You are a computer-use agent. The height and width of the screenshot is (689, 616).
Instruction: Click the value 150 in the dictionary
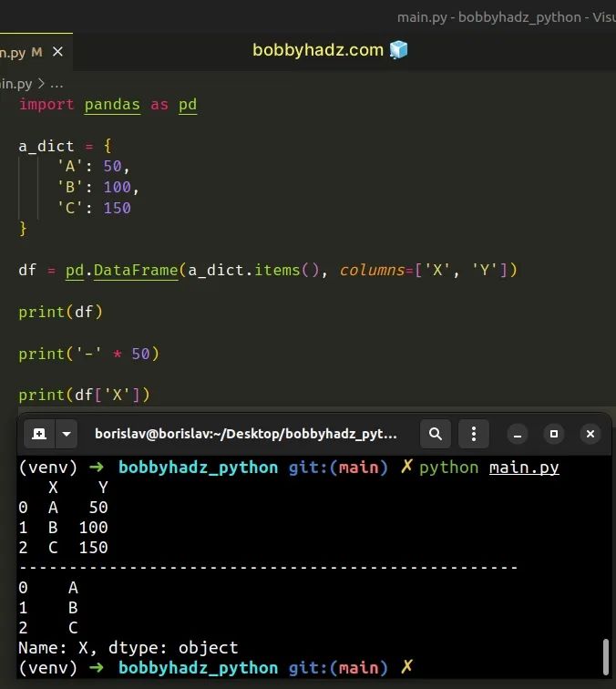coord(117,208)
